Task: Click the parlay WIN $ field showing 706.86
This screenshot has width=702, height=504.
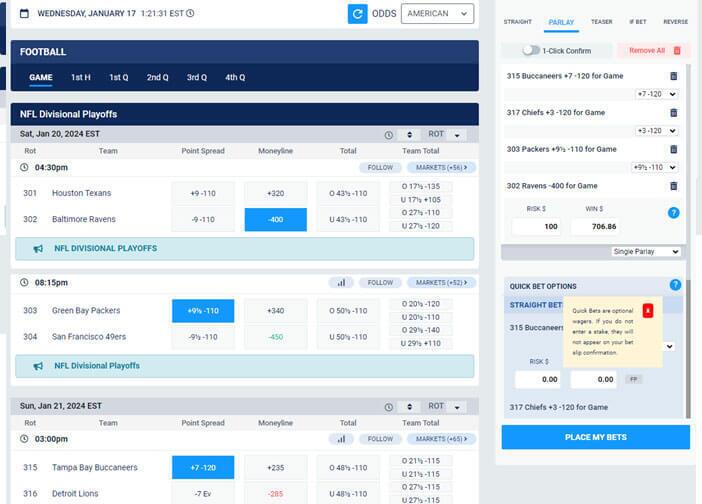Action: point(595,226)
